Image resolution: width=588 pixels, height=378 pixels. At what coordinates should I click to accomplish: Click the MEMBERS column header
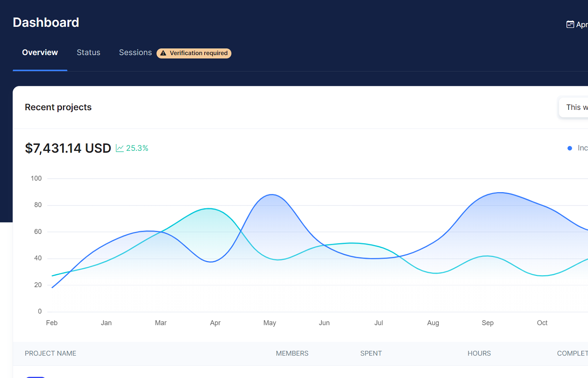[x=292, y=354]
